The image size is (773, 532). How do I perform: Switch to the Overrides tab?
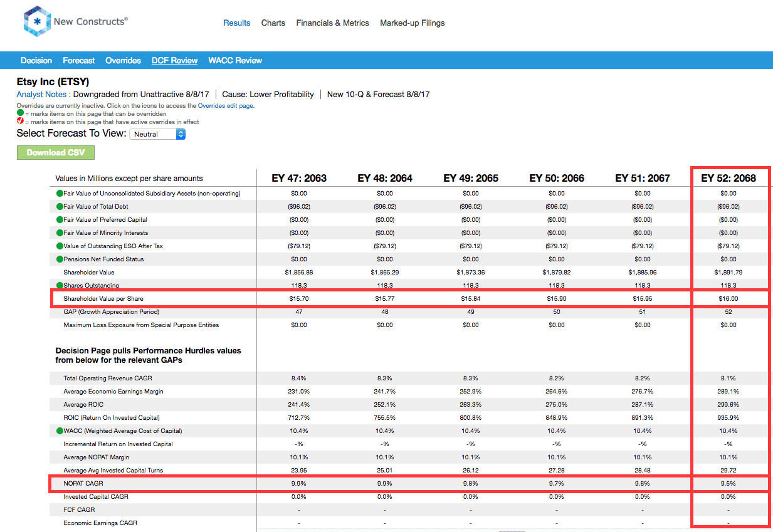coord(123,61)
